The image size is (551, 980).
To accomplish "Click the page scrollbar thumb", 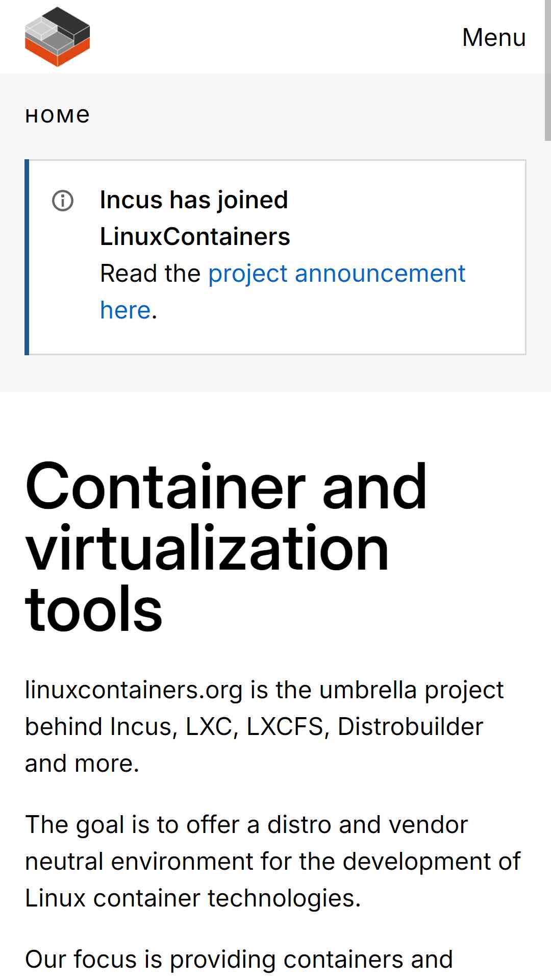I will 547,70.
